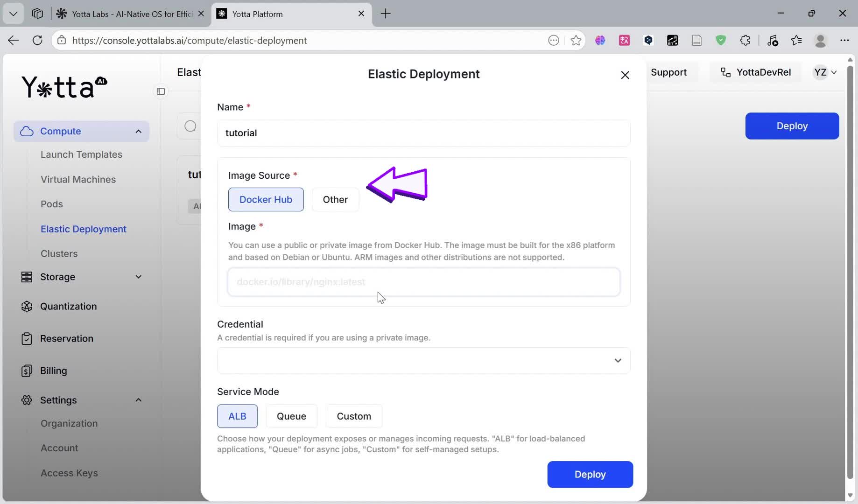The image size is (858, 504).
Task: Click the Yotta AI logo
Action: 64,87
